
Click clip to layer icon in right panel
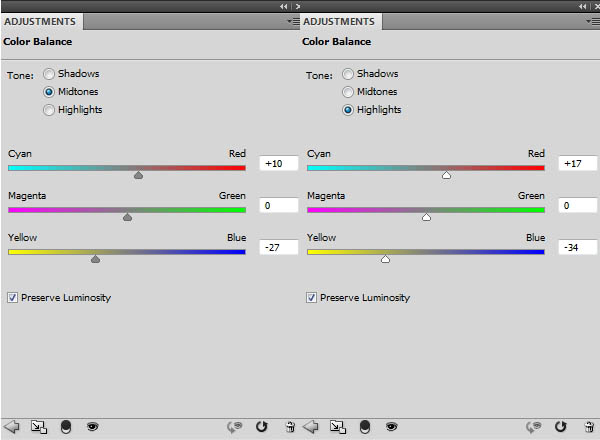365,427
